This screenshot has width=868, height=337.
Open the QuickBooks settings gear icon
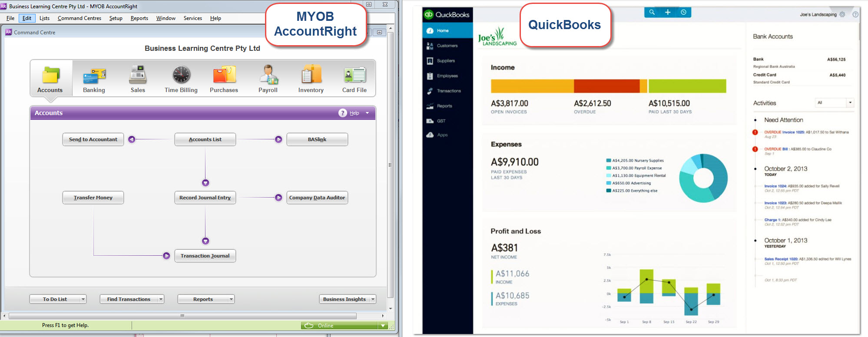(842, 14)
